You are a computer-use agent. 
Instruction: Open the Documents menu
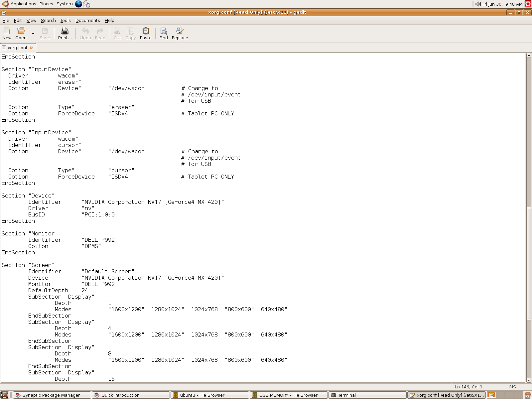pyautogui.click(x=87, y=20)
